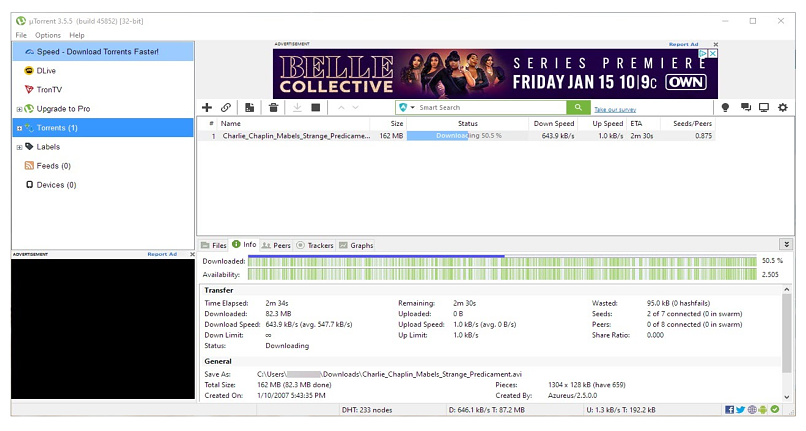Click the Add Torrent plus icon
The width and height of the screenshot is (806, 431).
click(x=207, y=107)
